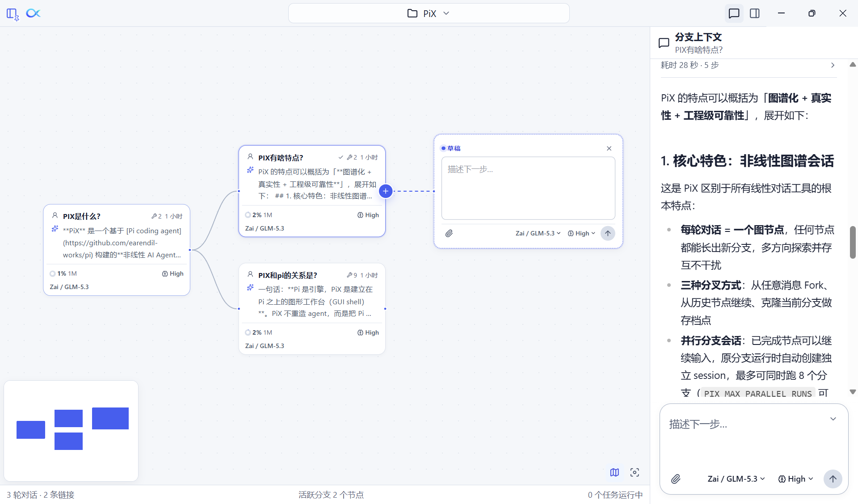Image resolution: width=858 pixels, height=504 pixels.
Task: Click the checkmark icon on PIX有啥特点? node
Action: (x=341, y=157)
